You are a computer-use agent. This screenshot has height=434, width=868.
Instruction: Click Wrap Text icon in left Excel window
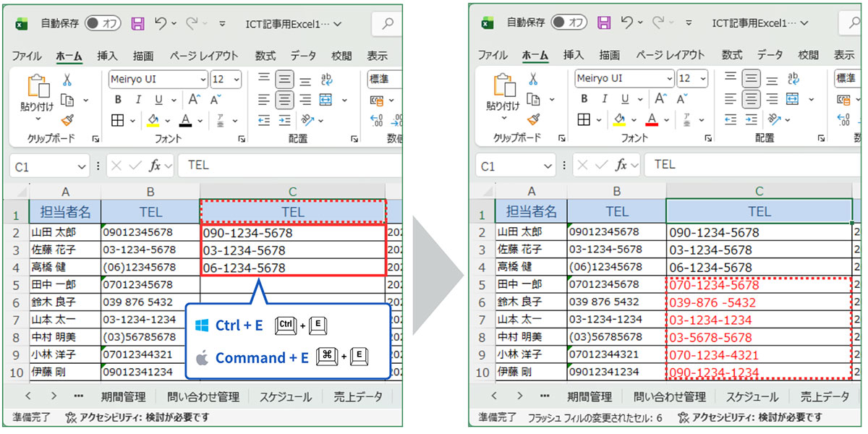click(x=326, y=80)
